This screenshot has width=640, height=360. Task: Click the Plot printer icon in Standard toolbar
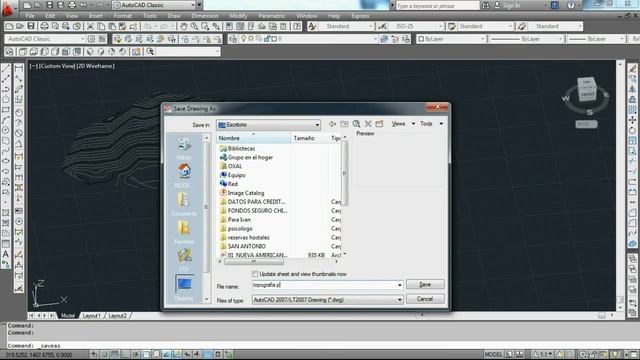[44, 26]
